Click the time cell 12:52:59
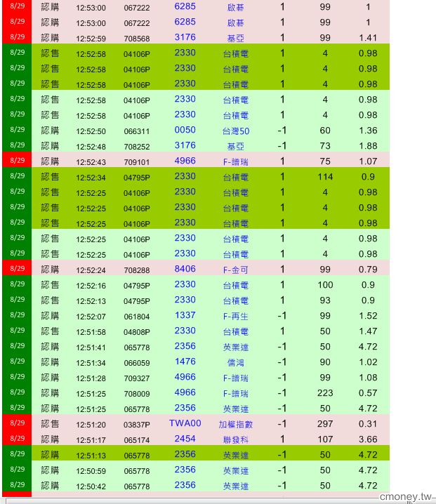Viewport: 436px width, 504px height. pos(91,39)
